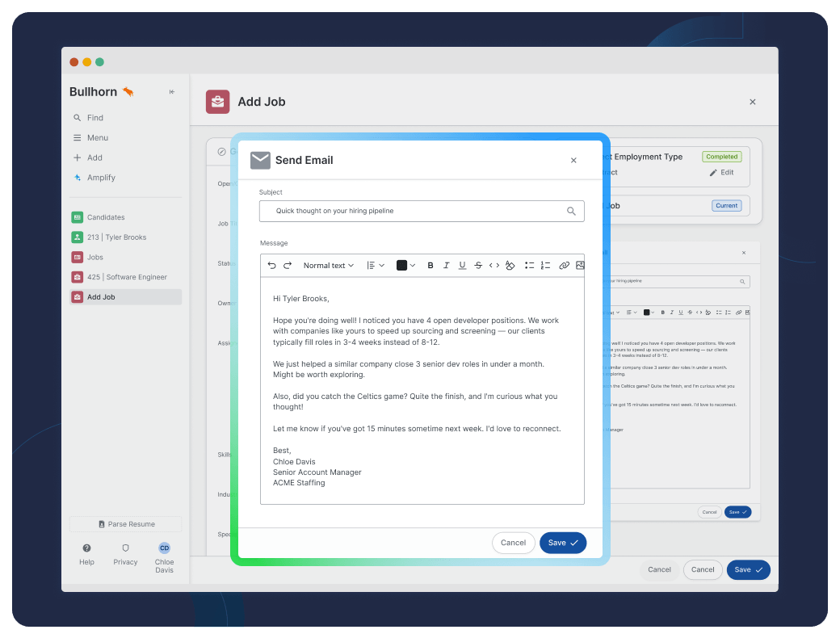Expand the text color chevron

pos(413,265)
